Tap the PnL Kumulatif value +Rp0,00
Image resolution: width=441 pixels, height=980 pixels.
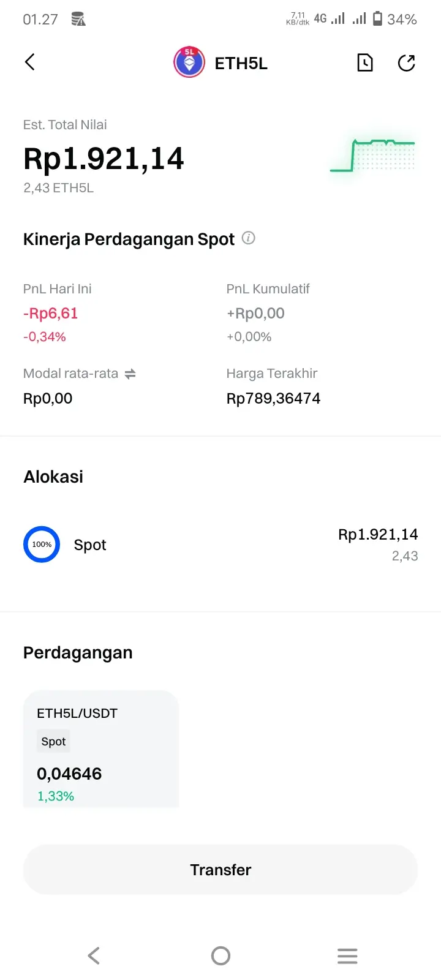[x=255, y=314]
